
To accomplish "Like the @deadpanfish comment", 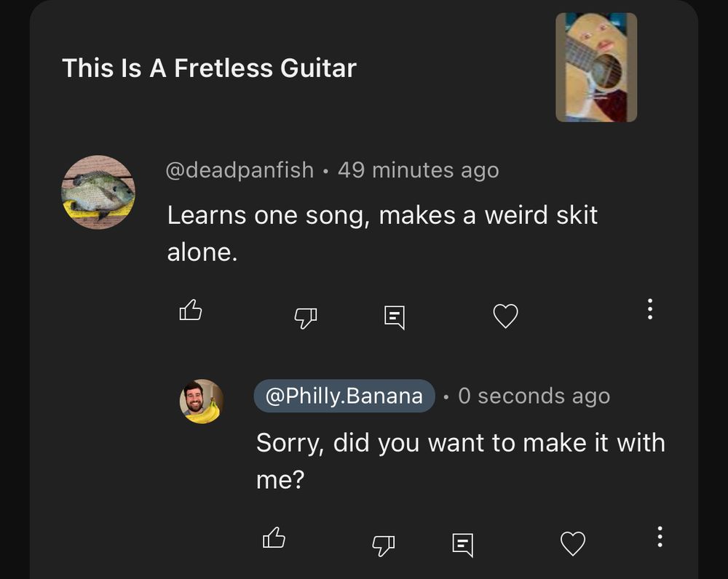I will [191, 311].
